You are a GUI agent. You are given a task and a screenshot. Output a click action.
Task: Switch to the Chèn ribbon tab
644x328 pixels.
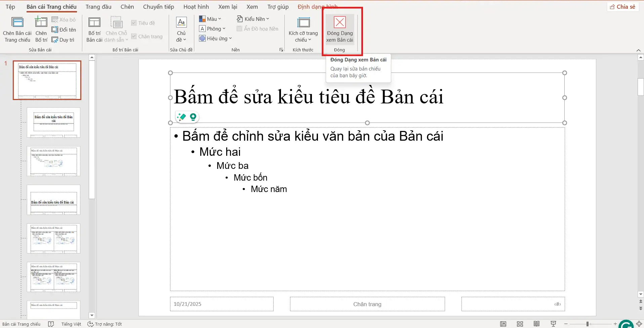coord(127,6)
